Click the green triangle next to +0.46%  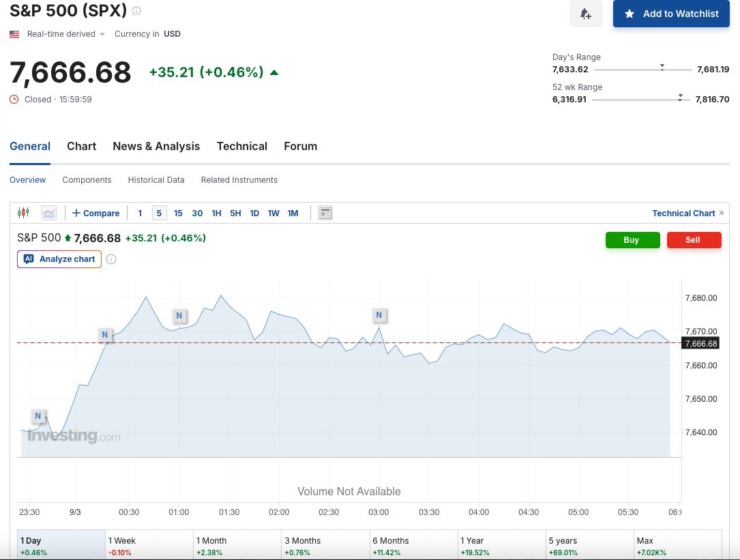[x=274, y=73]
